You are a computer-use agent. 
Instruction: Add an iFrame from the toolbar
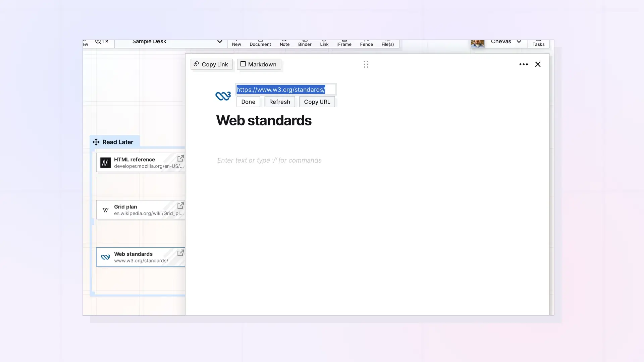tap(344, 44)
